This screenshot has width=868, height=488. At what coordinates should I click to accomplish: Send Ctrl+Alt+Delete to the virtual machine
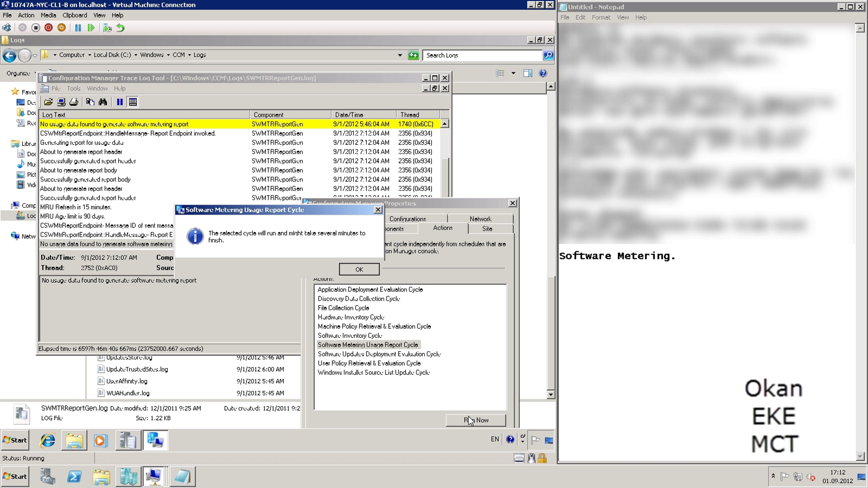[7, 28]
